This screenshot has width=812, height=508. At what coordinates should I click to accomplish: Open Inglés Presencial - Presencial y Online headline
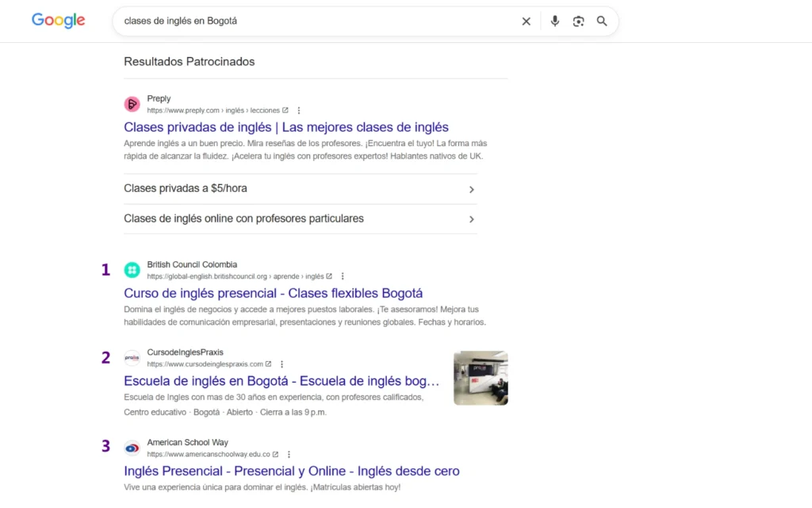[292, 471]
